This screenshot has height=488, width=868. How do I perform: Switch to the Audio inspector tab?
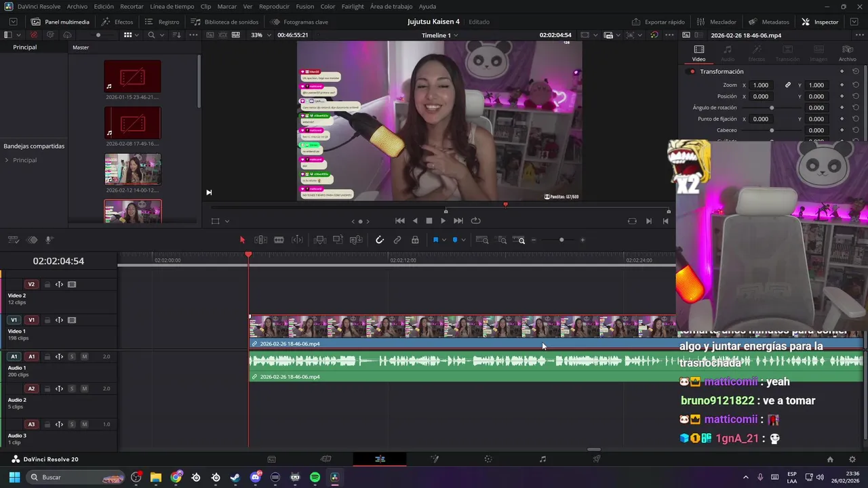tap(727, 53)
